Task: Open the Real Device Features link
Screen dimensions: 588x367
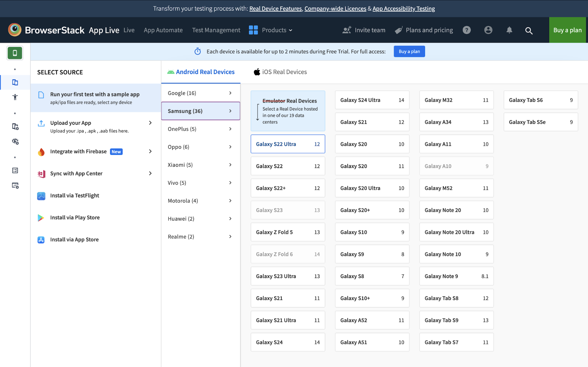Action: pos(275,9)
